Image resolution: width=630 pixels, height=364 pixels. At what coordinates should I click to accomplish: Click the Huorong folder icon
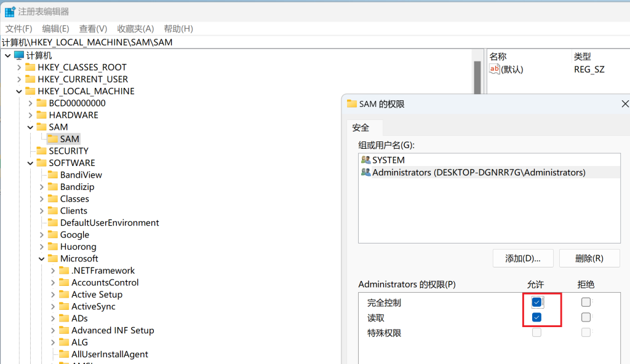(53, 247)
